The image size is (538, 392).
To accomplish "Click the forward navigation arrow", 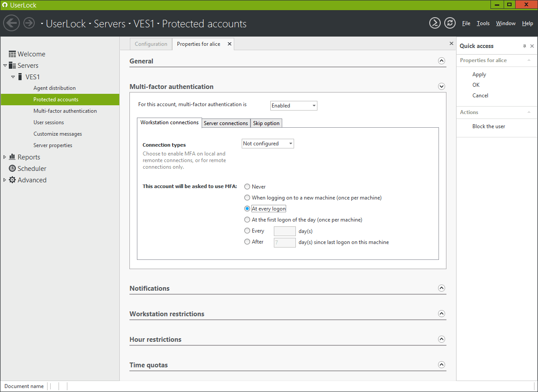I will coord(29,23).
